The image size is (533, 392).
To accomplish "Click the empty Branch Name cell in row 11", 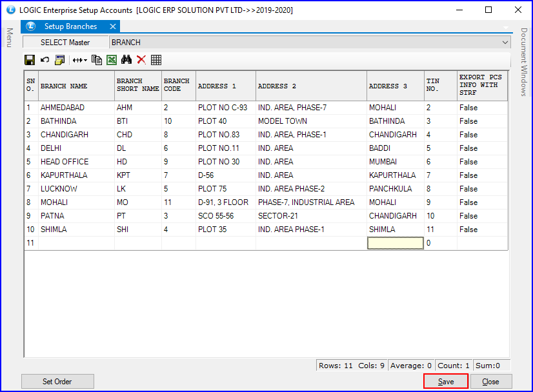I will pyautogui.click(x=77, y=243).
